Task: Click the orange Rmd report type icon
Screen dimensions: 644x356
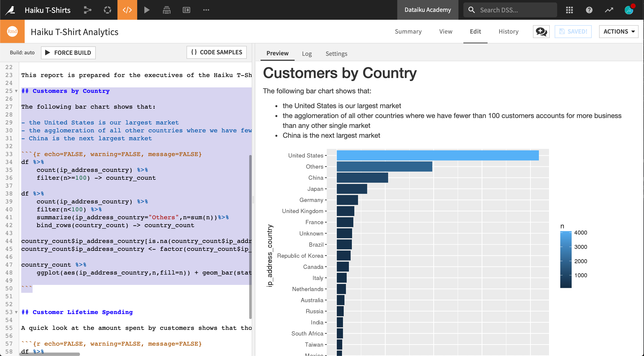Action: [12, 32]
